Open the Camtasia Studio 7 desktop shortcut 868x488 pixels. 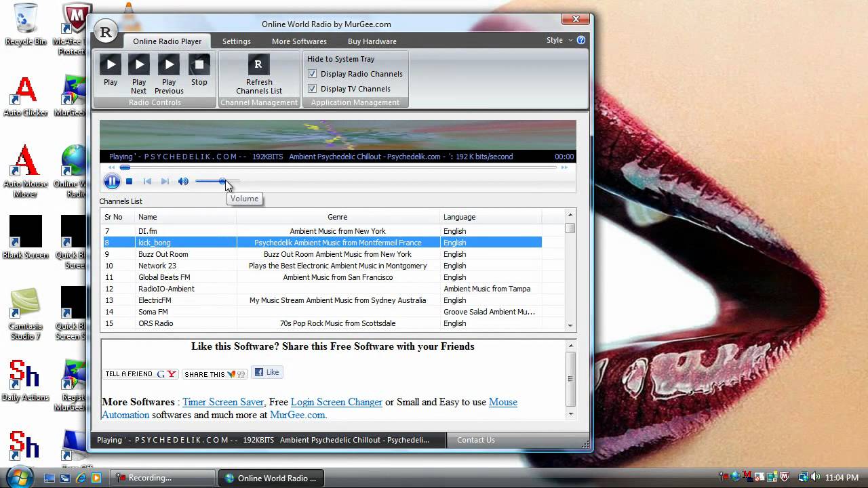pyautogui.click(x=26, y=314)
